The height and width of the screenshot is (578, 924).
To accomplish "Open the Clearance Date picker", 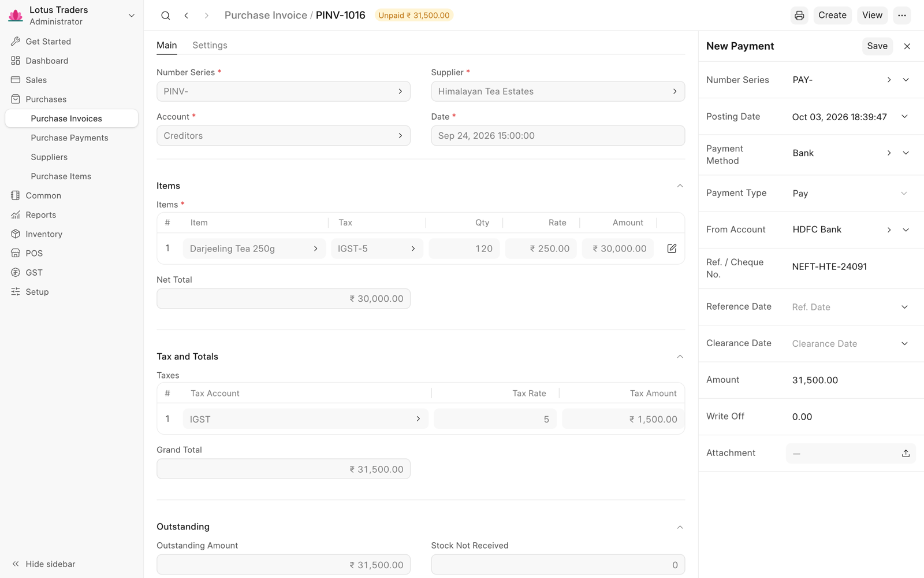I will point(904,343).
